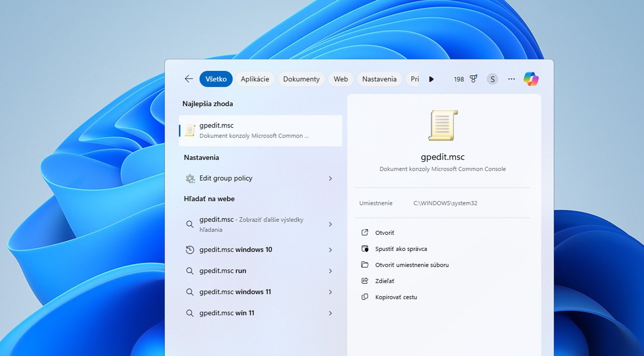Image resolution: width=644 pixels, height=356 pixels.
Task: Click the large gpedit.msc preview icon
Action: 443,125
